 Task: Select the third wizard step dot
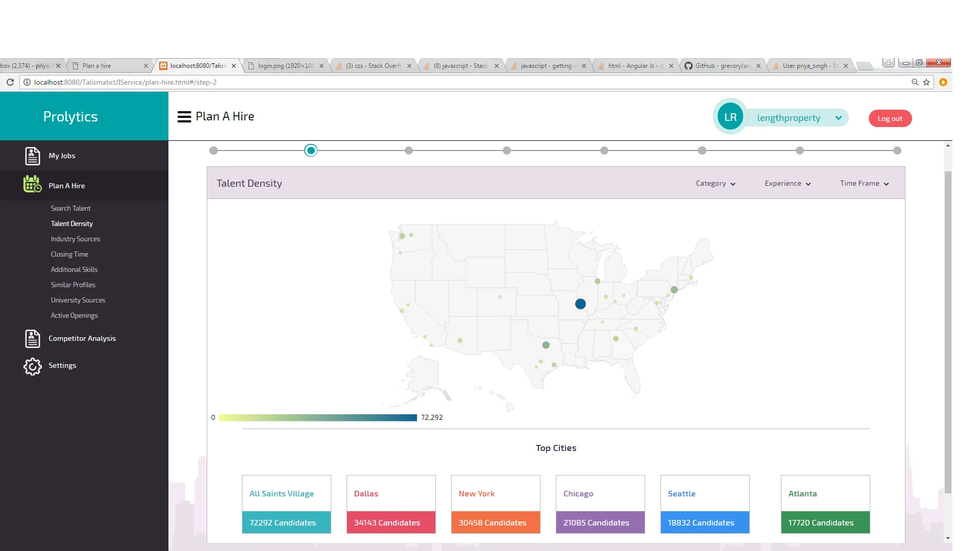point(409,151)
